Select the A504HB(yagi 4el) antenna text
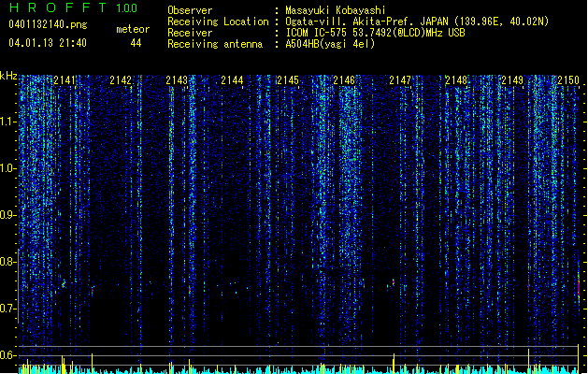Screen dimensions: 588x374 click(x=330, y=44)
